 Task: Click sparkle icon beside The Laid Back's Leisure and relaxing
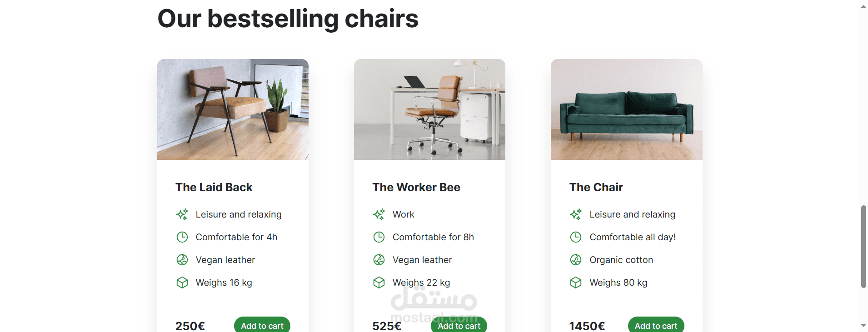coord(182,214)
